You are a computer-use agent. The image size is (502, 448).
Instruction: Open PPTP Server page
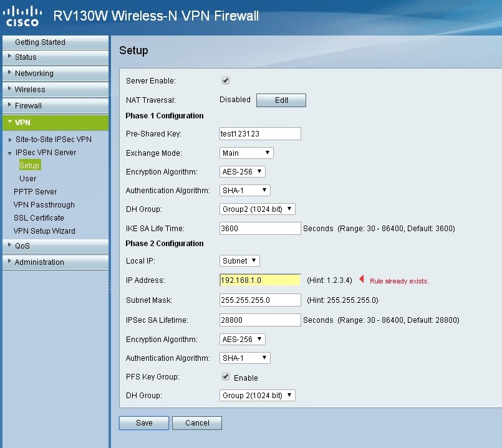coord(35,192)
